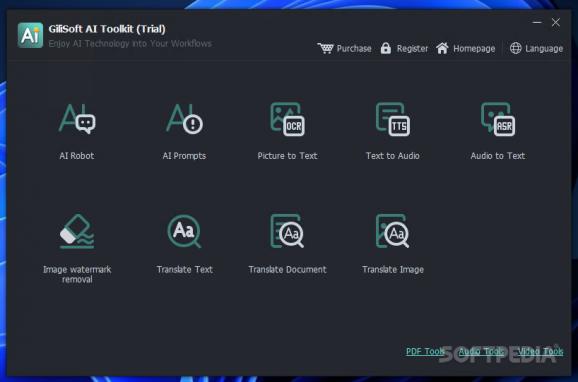This screenshot has height=382, width=578.
Task: Open Text to Audio TTS icon
Action: [393, 119]
